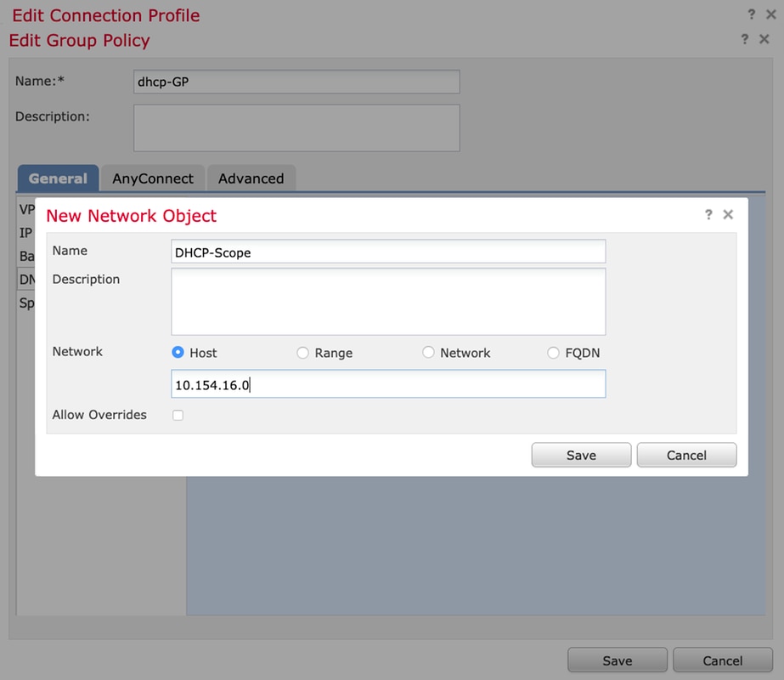Close the Edit Connection Profile window
This screenshot has width=784, height=680.
771,14
